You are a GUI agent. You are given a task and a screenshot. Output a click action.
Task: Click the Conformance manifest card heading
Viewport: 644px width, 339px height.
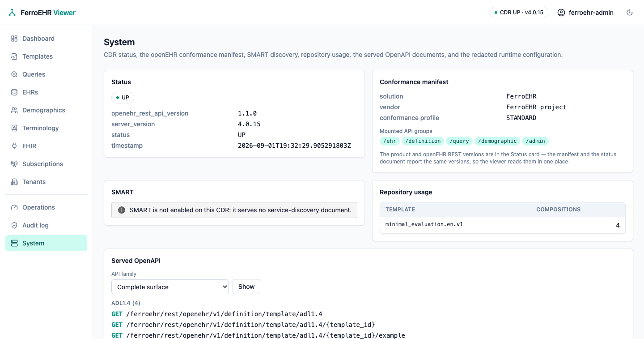pos(414,82)
